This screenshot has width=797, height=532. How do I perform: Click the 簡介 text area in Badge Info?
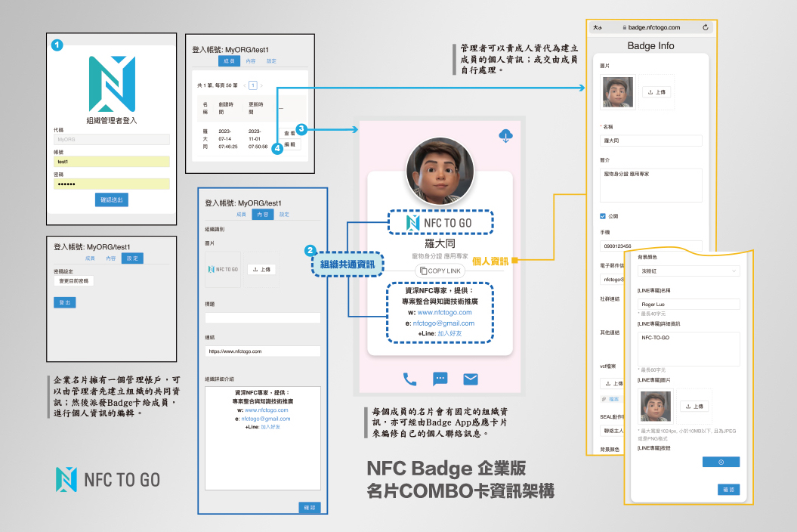click(x=651, y=185)
